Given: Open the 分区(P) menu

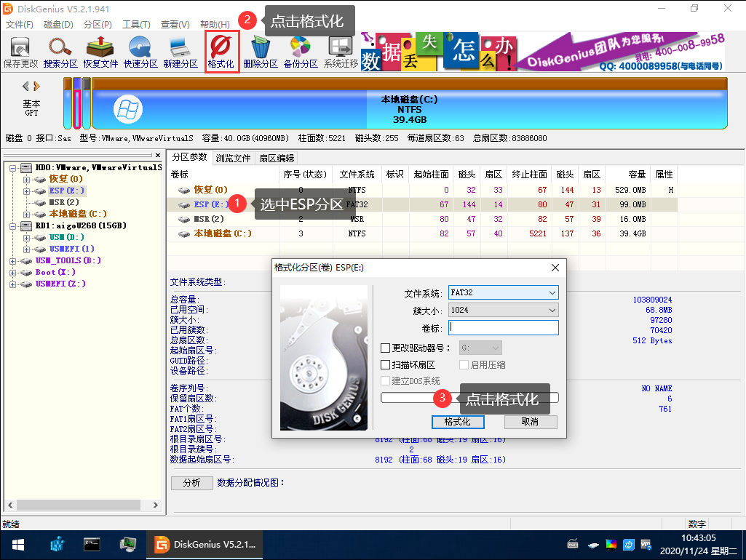Looking at the screenshot, I should click(98, 24).
